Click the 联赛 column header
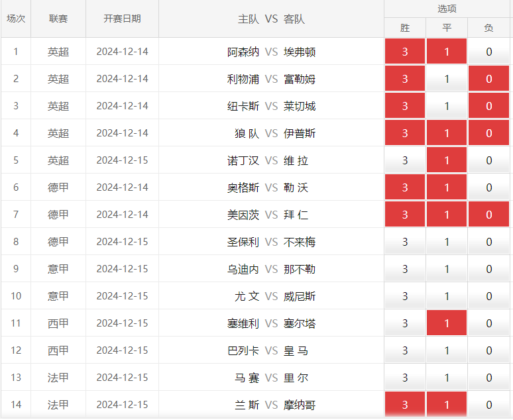 point(58,19)
